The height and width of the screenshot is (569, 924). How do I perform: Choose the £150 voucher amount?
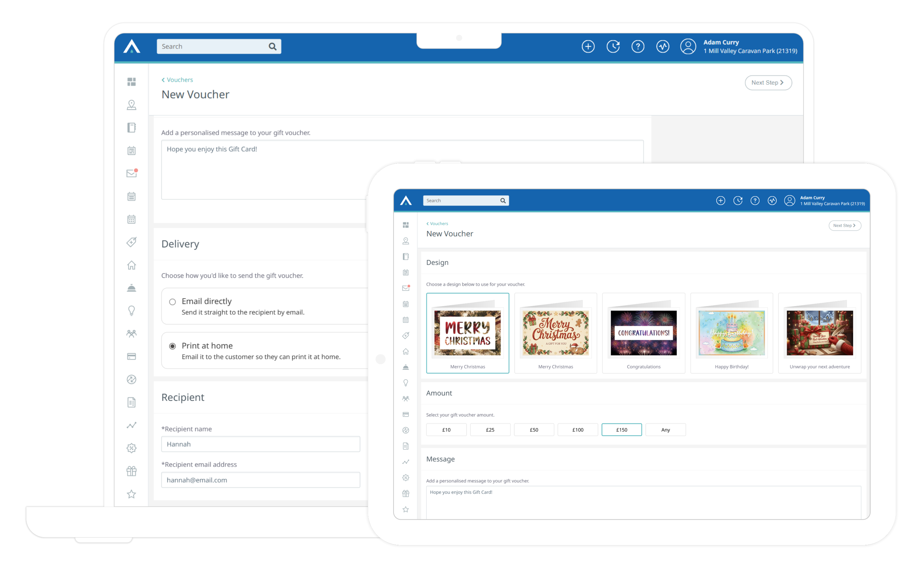[621, 430]
